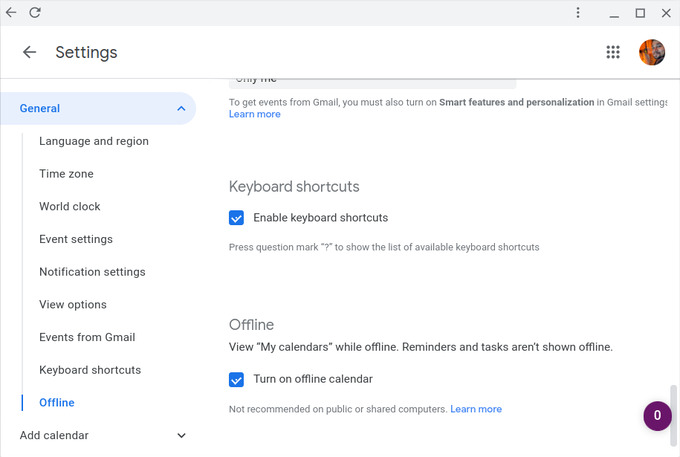Viewport: 680px width, 457px height.
Task: Collapse the General section chevron
Action: click(x=181, y=108)
